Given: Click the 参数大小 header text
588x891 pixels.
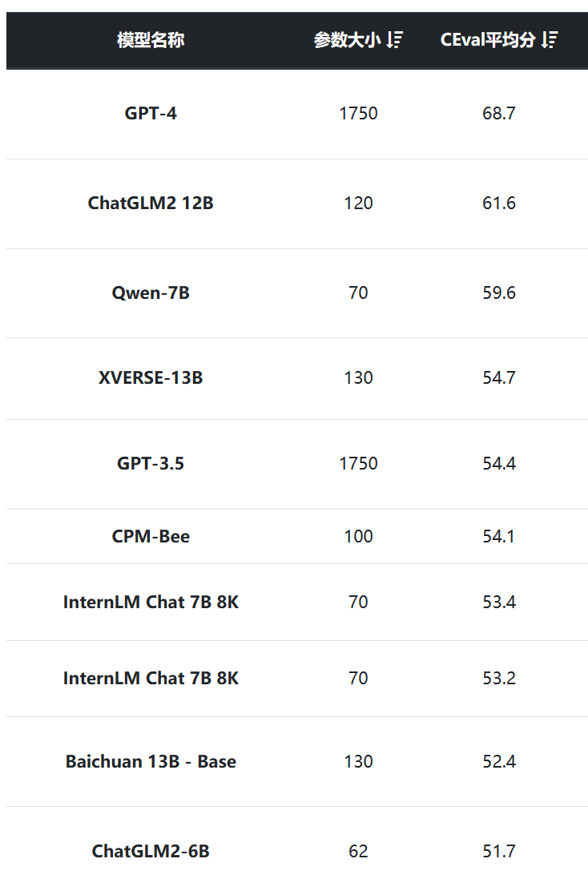Looking at the screenshot, I should [x=347, y=40].
